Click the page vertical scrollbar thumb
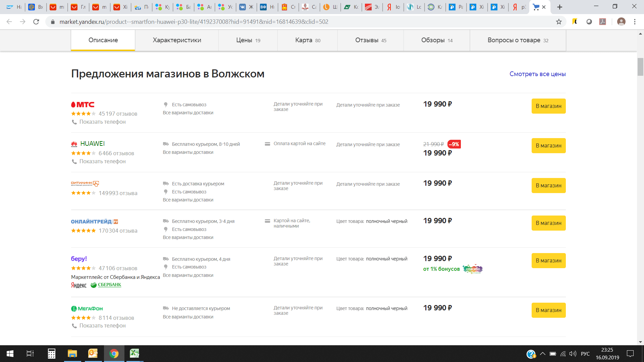 pyautogui.click(x=640, y=67)
